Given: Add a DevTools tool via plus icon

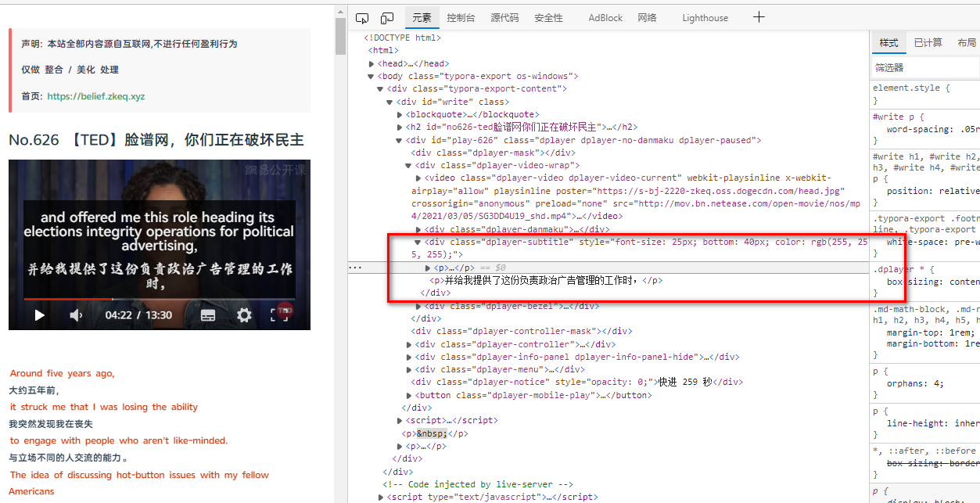Looking at the screenshot, I should tap(758, 17).
